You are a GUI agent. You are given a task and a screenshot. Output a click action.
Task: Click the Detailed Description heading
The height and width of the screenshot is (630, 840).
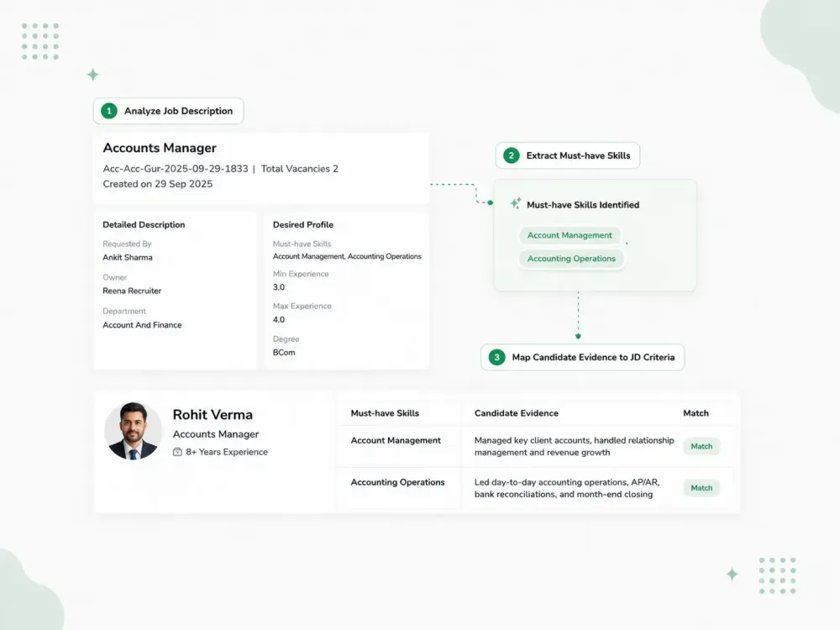pyautogui.click(x=144, y=225)
